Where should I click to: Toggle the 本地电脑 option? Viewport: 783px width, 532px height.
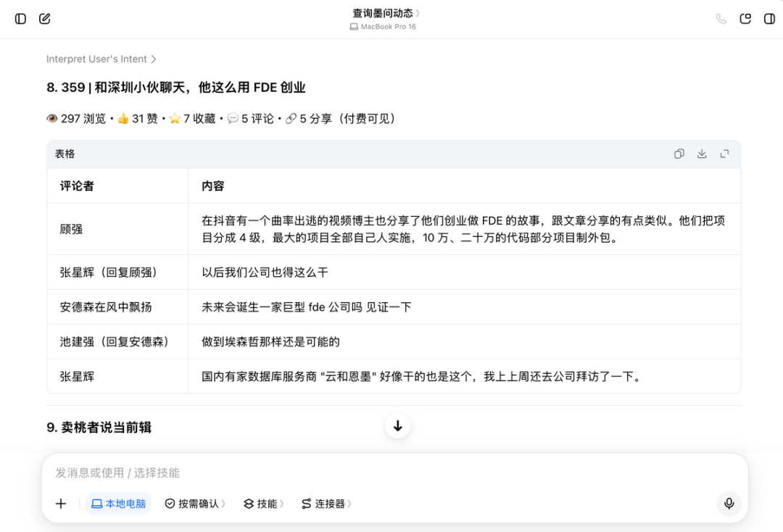118,504
